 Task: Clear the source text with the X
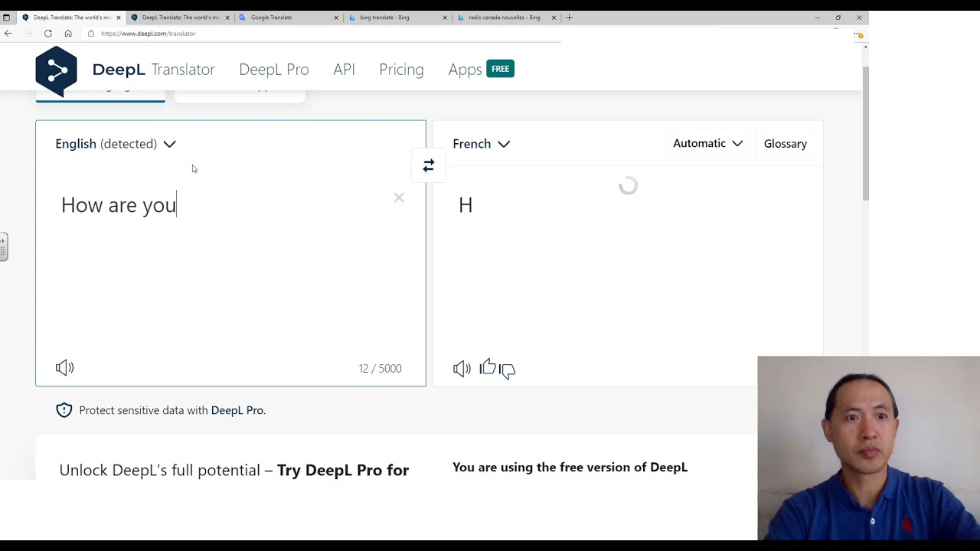click(x=399, y=197)
